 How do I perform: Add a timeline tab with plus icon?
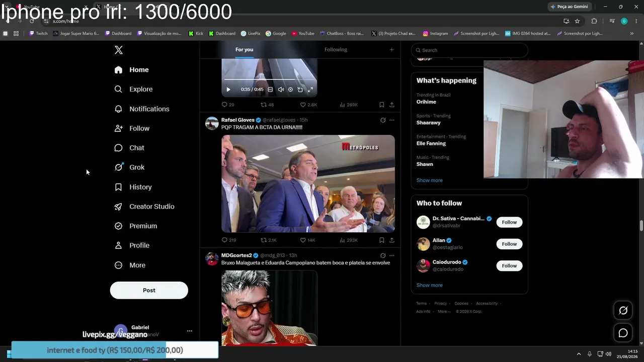(x=391, y=49)
